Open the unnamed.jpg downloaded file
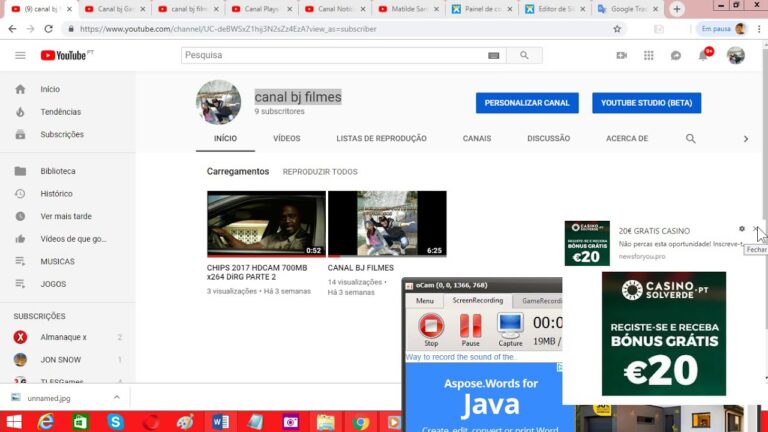768x432 pixels. pos(49,398)
